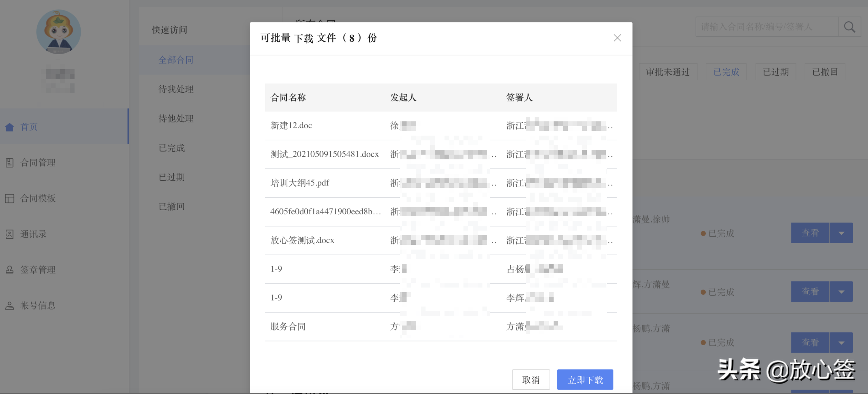Select the 首页 home icon in sidebar

click(10, 127)
